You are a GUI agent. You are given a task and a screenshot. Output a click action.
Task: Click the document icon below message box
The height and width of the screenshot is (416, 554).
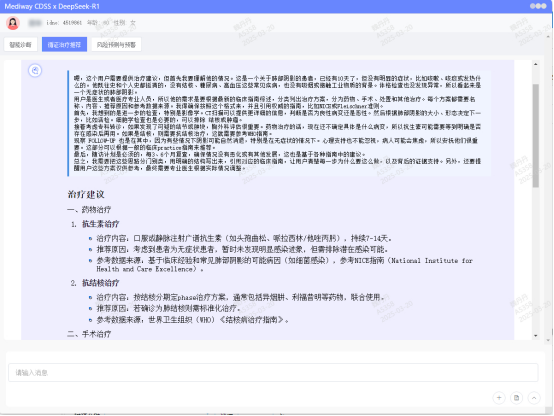tap(517, 398)
